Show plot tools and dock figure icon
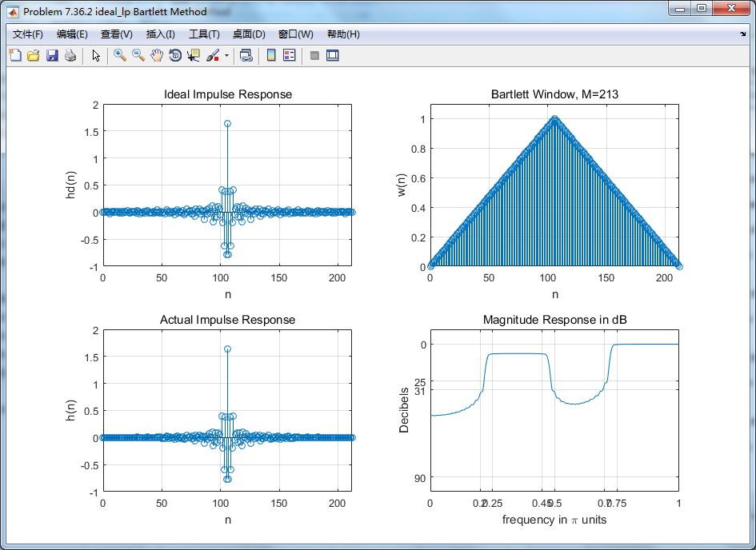The image size is (756, 550). click(333, 55)
